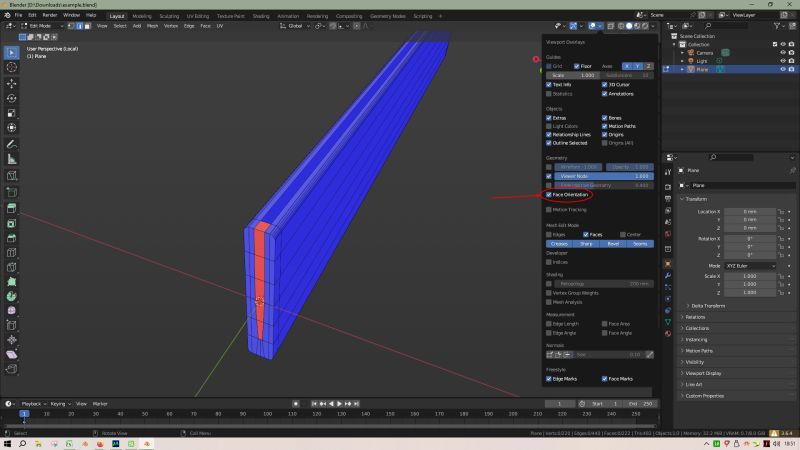The image size is (800, 450).
Task: Switch to face select mode
Action: (x=87, y=26)
